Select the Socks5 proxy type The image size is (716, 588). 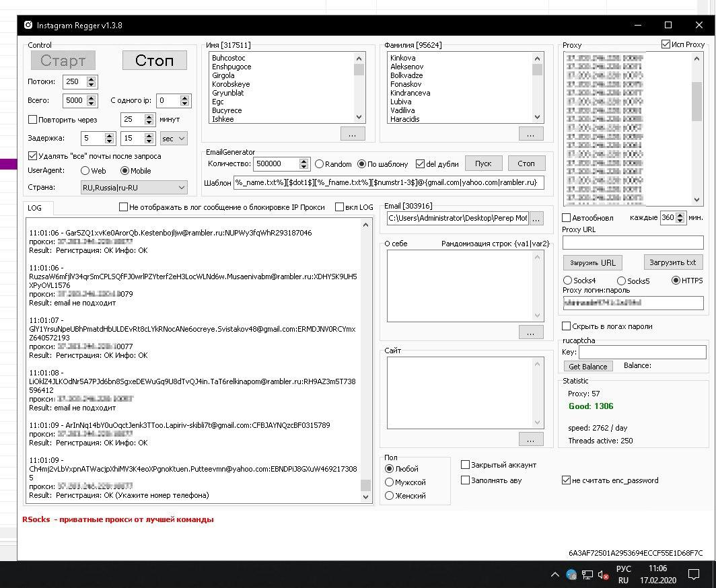(622, 281)
